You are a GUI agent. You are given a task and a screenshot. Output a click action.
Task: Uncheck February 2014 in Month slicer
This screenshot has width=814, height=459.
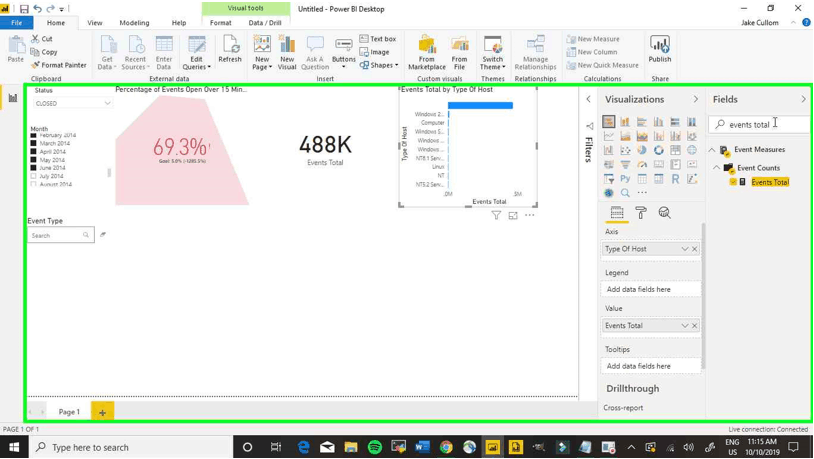click(x=34, y=136)
